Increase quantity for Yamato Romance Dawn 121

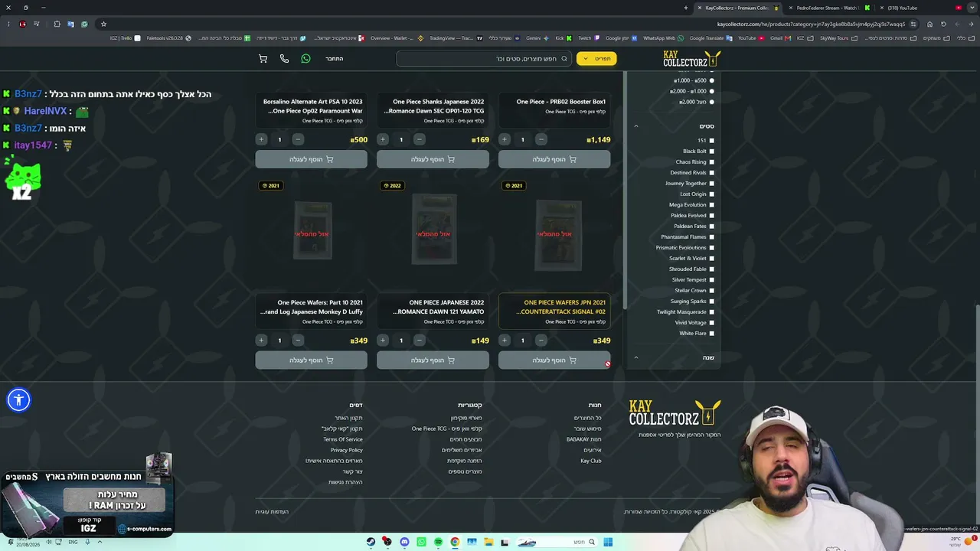click(383, 341)
